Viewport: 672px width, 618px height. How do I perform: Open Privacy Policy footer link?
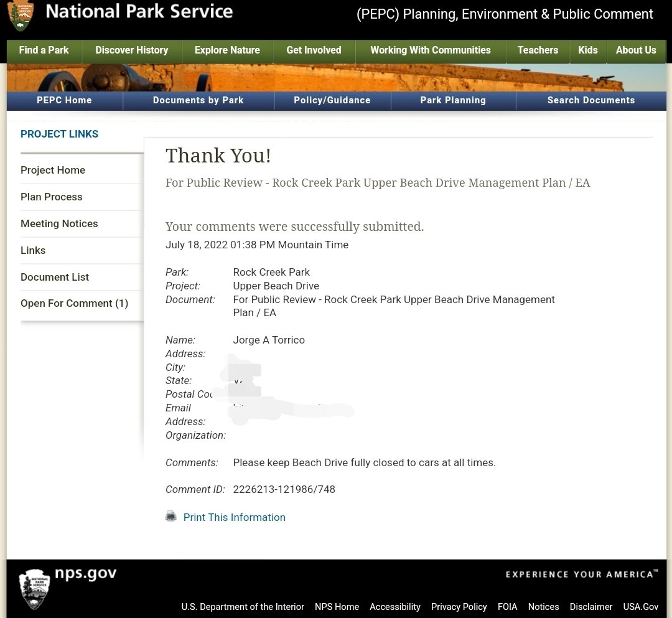click(x=459, y=607)
